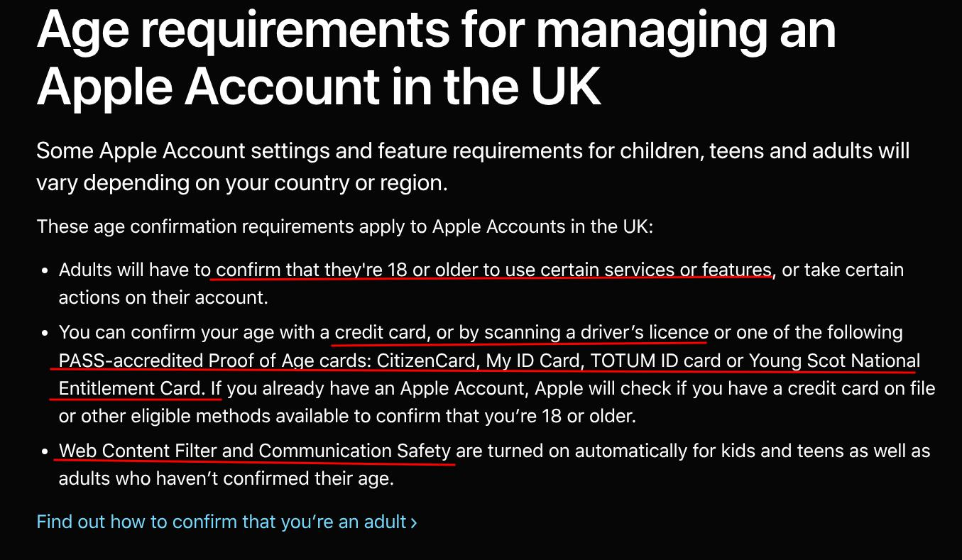Click 'adults who haven't confirmed their age' text
962x560 pixels.
(x=226, y=478)
